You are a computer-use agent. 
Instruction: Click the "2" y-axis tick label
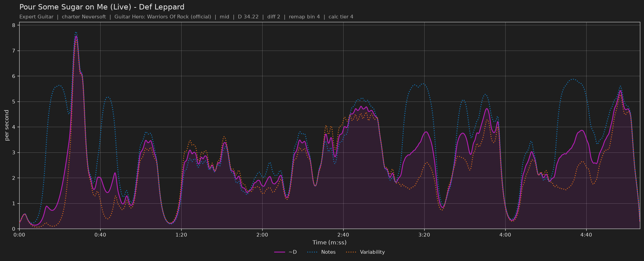pos(14,178)
